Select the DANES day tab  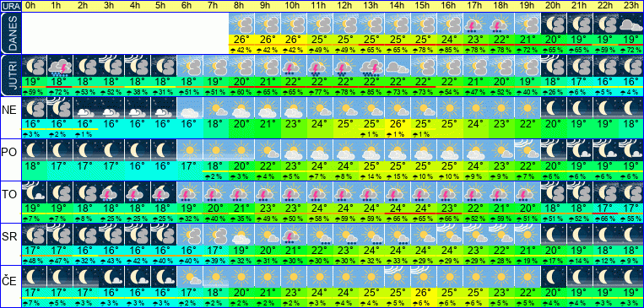[10, 33]
